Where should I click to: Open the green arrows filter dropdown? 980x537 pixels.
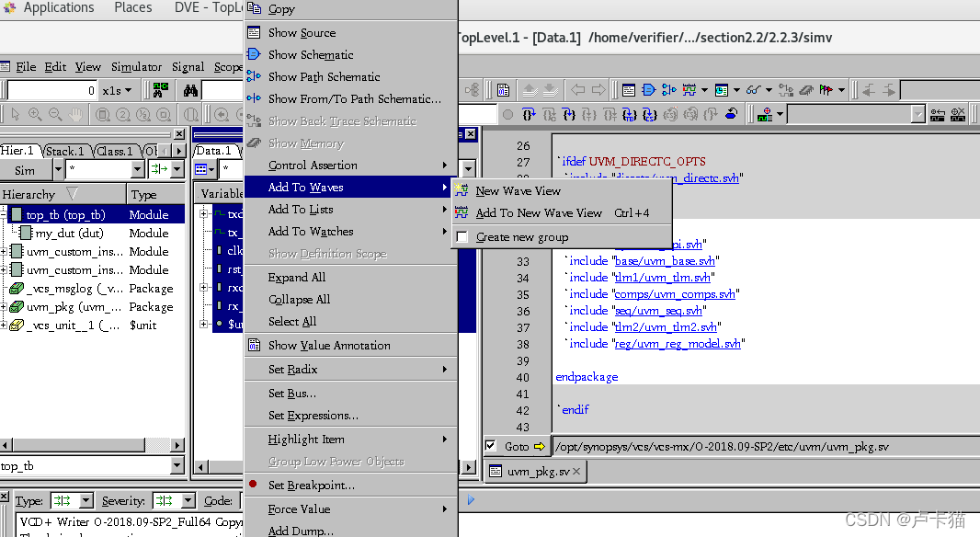177,169
